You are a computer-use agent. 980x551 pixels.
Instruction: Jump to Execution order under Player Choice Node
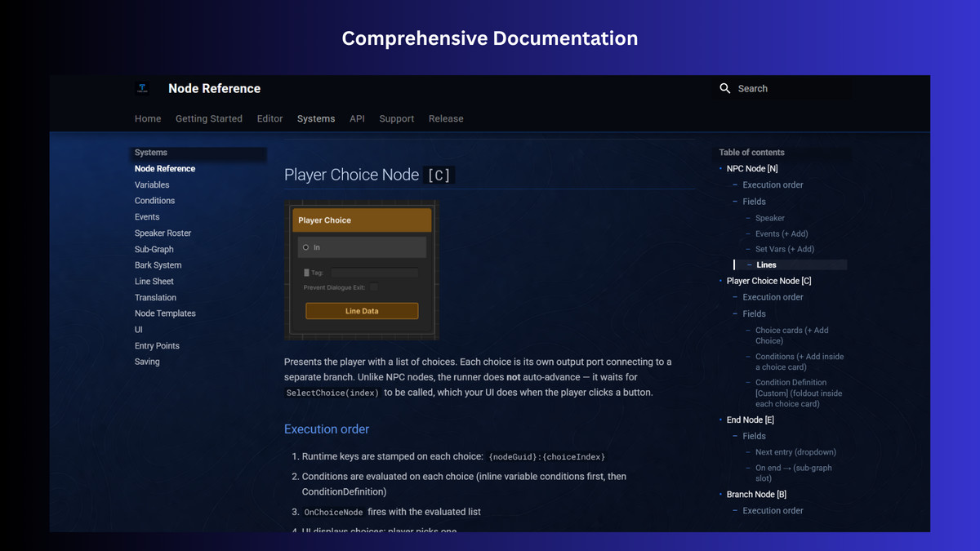(773, 297)
